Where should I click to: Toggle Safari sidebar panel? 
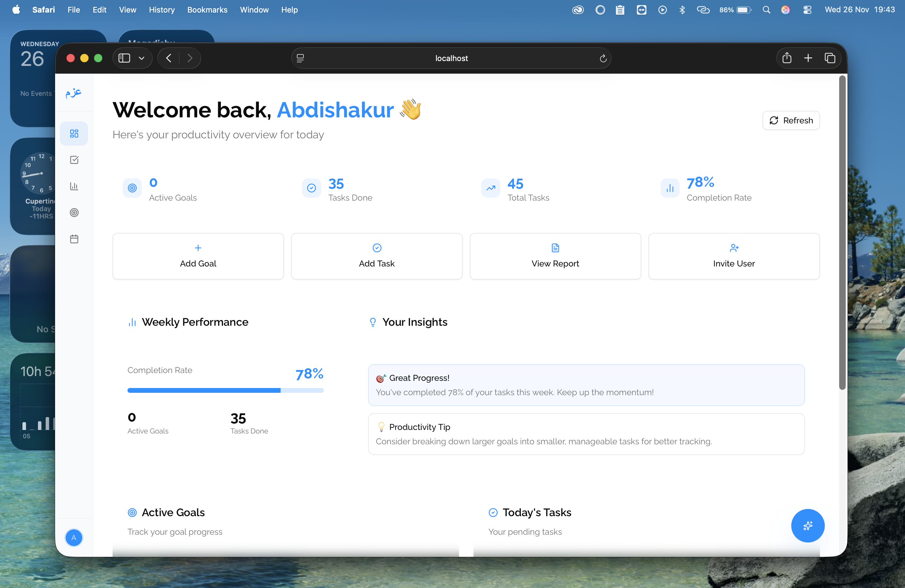coord(124,58)
